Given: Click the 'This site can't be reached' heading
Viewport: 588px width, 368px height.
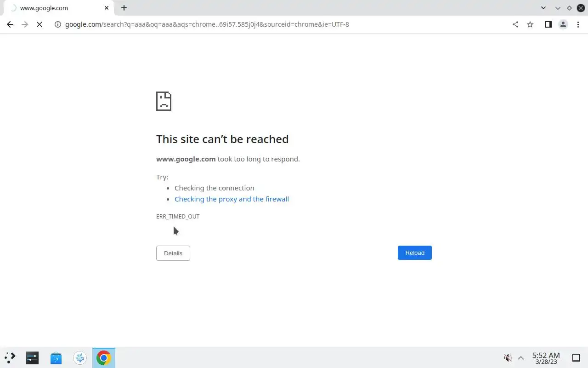Looking at the screenshot, I should [x=222, y=139].
